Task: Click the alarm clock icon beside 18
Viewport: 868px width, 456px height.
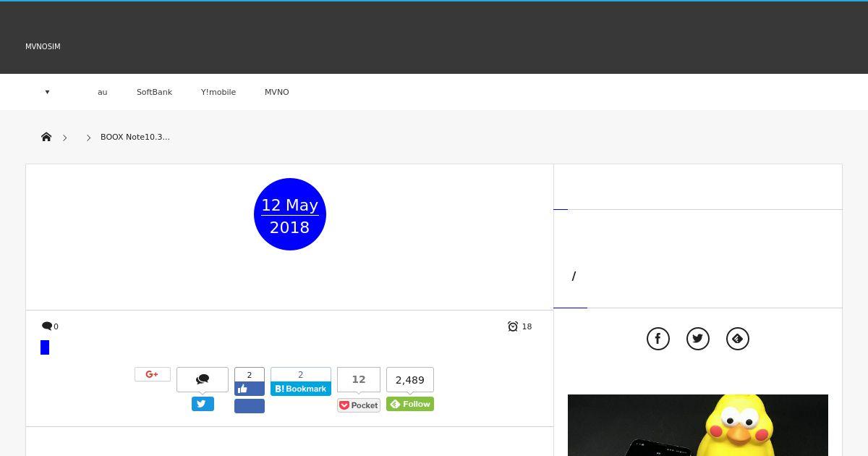Action: coord(513,326)
